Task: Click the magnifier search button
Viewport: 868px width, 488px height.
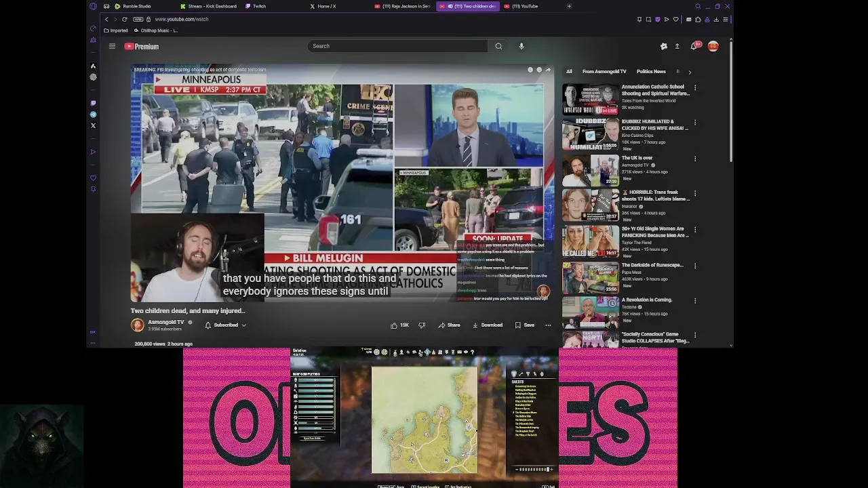Action: (498, 46)
